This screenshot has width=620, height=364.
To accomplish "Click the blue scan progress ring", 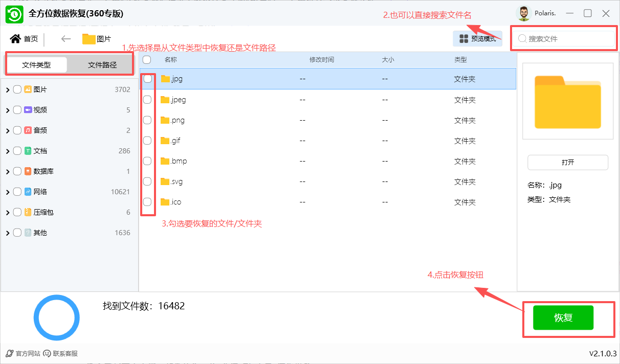I will click(x=56, y=317).
